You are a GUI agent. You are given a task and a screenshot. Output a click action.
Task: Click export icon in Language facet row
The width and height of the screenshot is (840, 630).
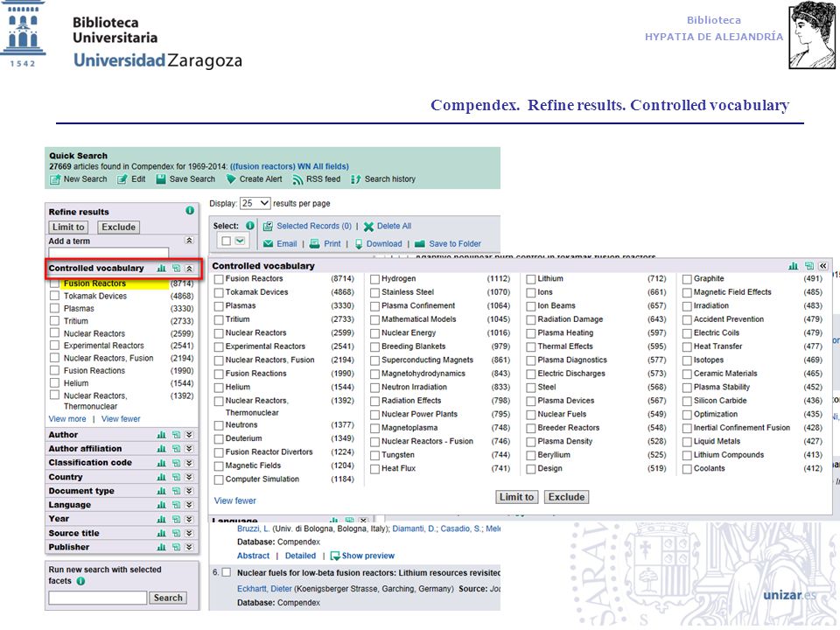click(176, 505)
